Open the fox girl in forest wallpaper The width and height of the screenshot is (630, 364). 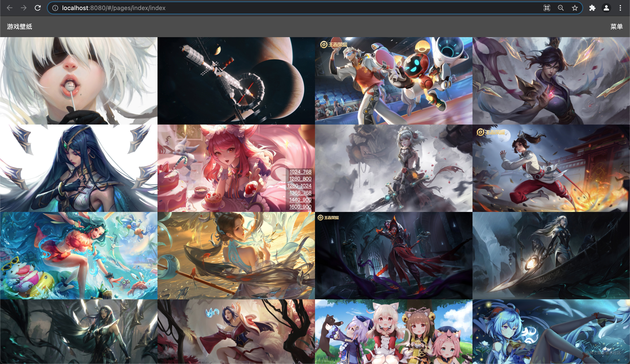coord(236,331)
